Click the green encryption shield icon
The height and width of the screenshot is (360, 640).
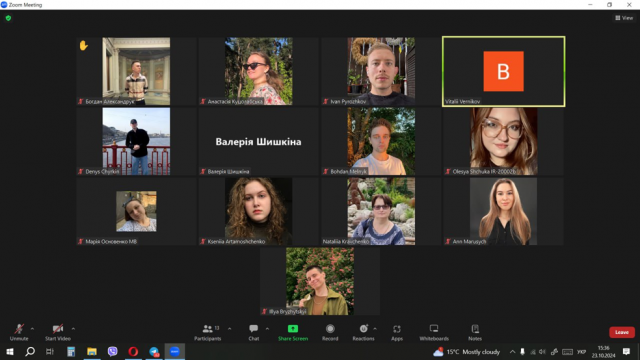pyautogui.click(x=8, y=18)
